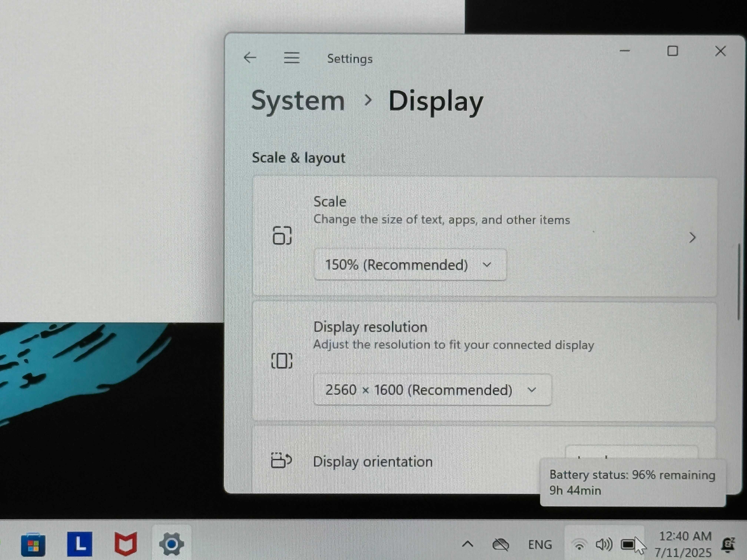Viewport: 747px width, 560px height.
Task: Click the Settings window vertical scrollbar
Action: click(x=739, y=282)
